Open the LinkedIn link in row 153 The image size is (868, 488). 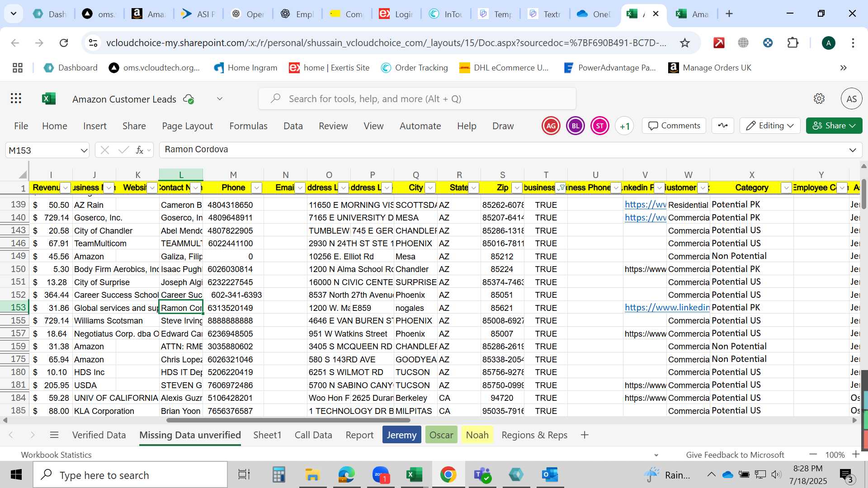click(x=667, y=308)
